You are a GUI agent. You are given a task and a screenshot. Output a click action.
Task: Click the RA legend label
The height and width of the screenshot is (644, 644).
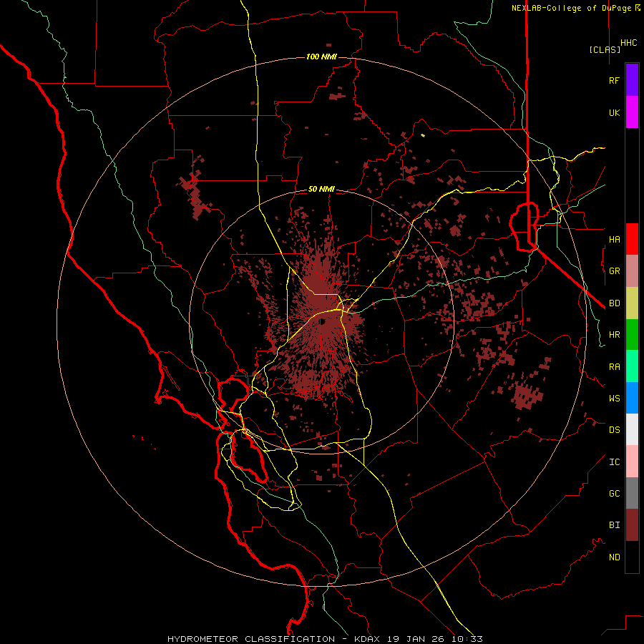point(614,367)
